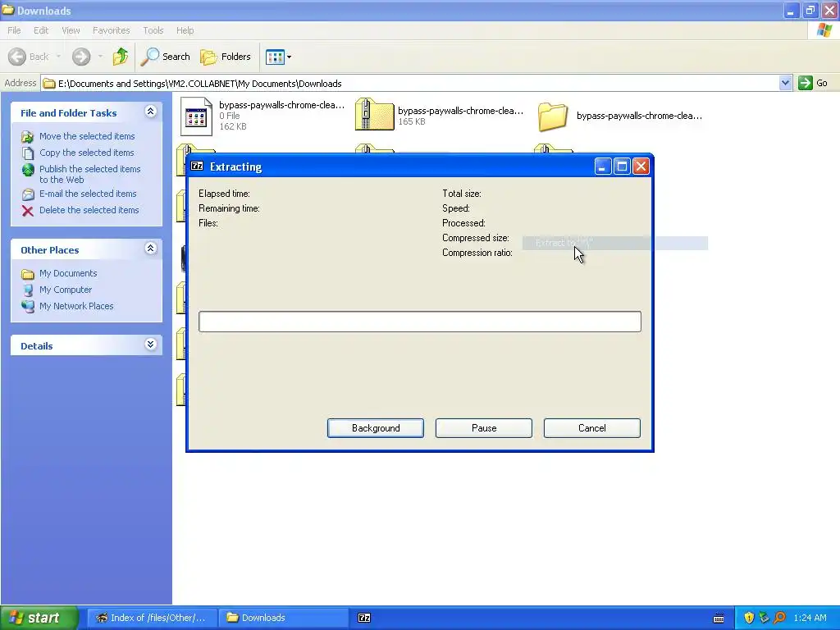Go up one folder level icon

(121, 57)
